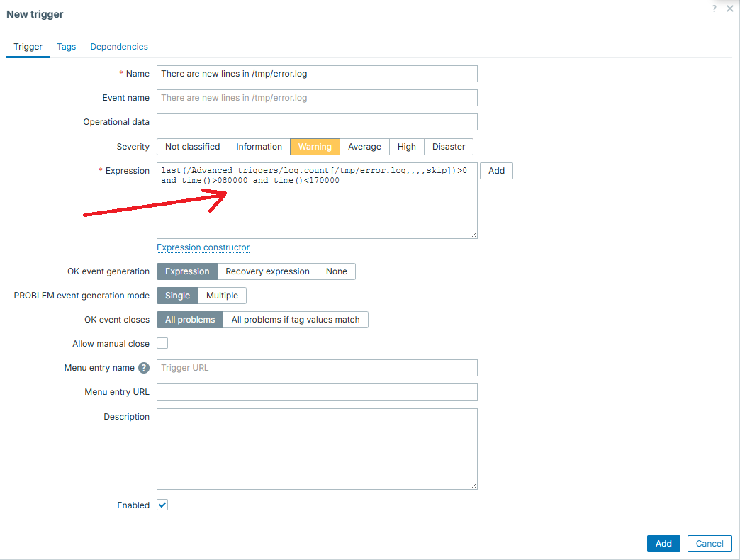Screen dimensions: 740x560
Task: Open the Expression constructor link
Action: click(x=203, y=247)
